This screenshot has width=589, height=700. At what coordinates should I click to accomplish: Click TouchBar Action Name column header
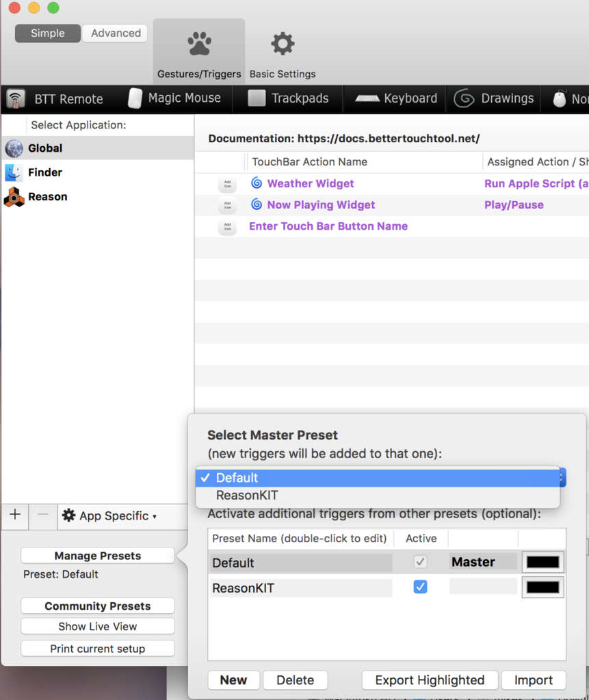point(364,161)
